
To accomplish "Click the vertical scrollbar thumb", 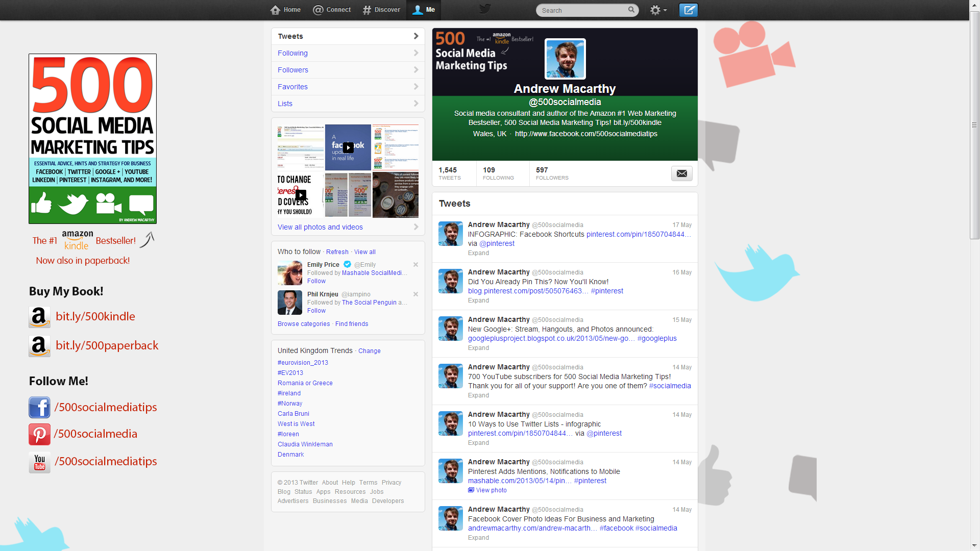I will tap(974, 125).
